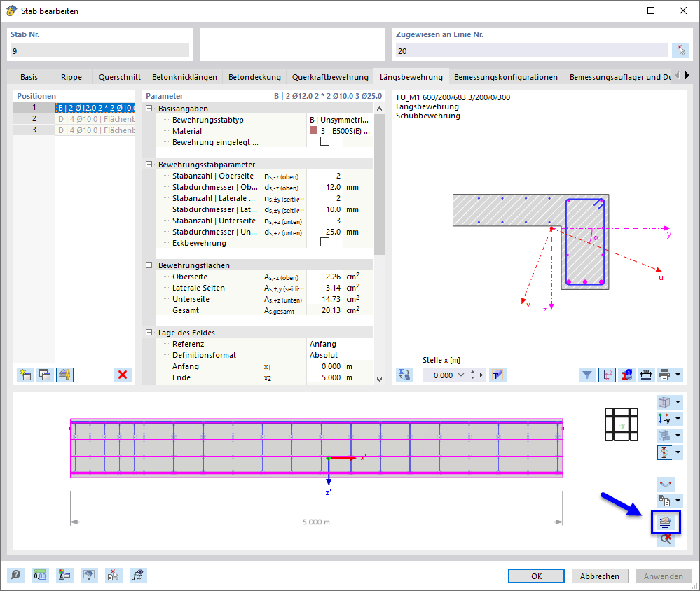Open the member view print document dropdown arrow
700x591 pixels.
pyautogui.click(x=678, y=501)
